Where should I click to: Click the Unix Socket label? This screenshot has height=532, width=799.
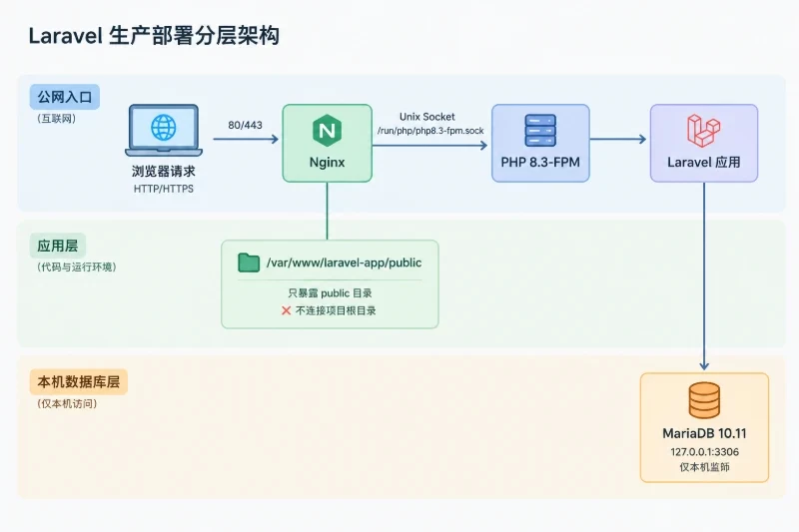click(x=427, y=117)
